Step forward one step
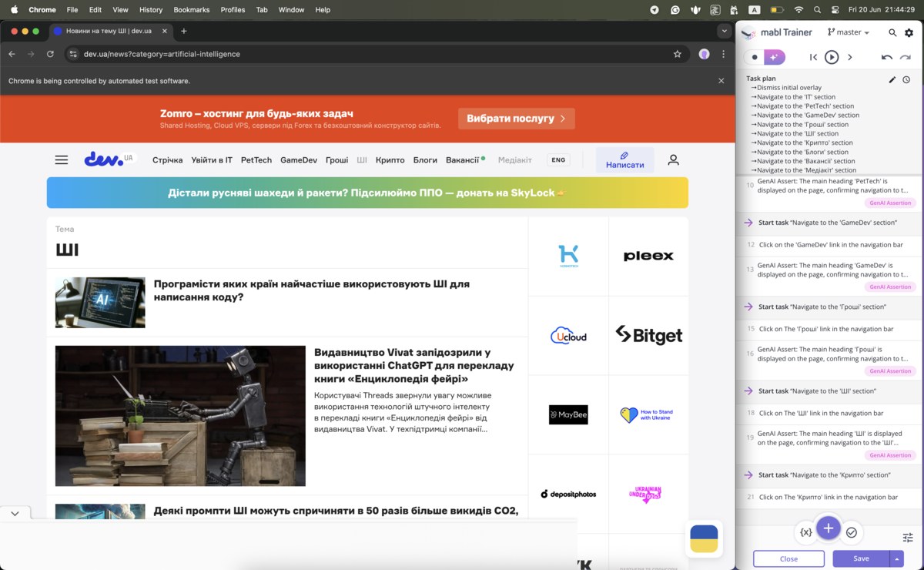Image resolution: width=924 pixels, height=570 pixels. point(850,57)
